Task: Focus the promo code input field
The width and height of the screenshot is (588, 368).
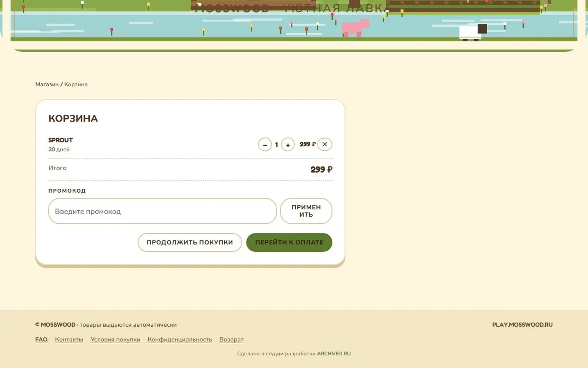Action: click(163, 211)
